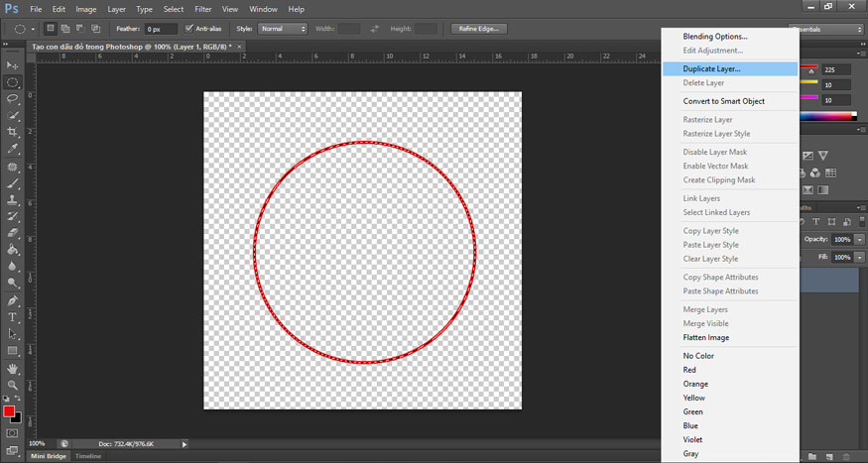
Task: Click the New selection mode icon
Action: (x=51, y=28)
